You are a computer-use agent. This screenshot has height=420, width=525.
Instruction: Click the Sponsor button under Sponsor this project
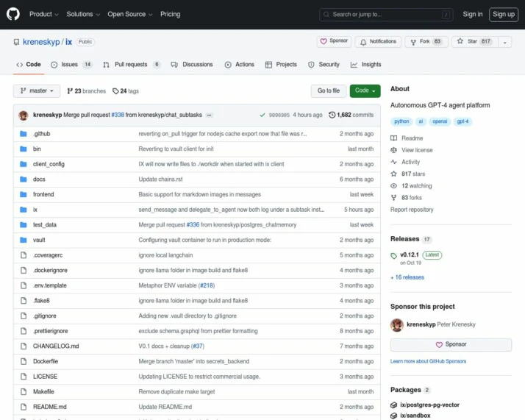click(451, 345)
